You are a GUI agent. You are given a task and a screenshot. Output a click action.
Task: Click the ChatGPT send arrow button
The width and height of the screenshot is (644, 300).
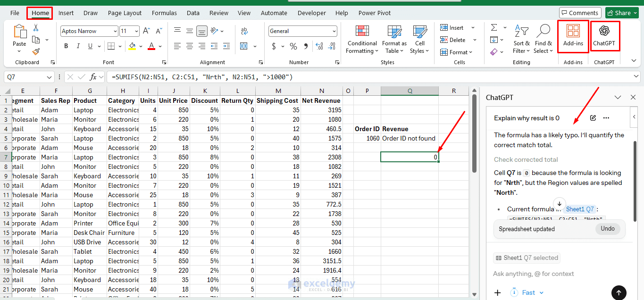[619, 292]
